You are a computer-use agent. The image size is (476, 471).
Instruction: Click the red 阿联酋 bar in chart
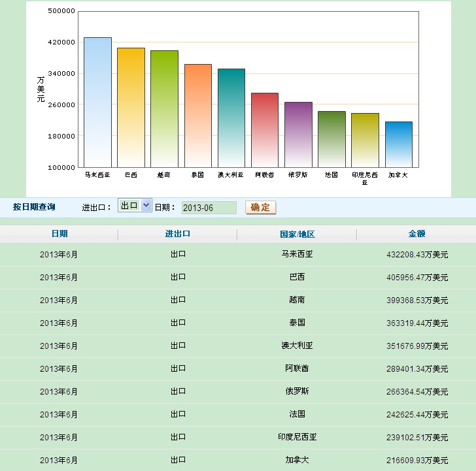click(265, 129)
